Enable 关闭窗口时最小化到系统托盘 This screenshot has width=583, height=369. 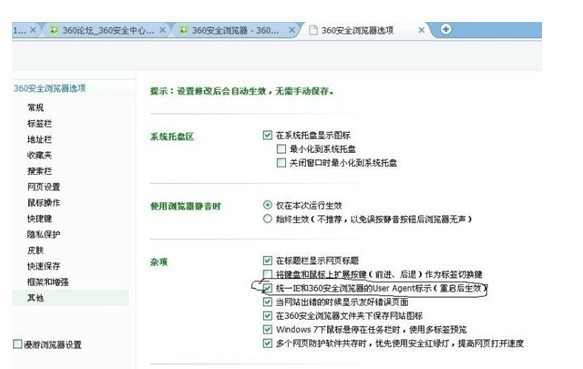pos(281,163)
